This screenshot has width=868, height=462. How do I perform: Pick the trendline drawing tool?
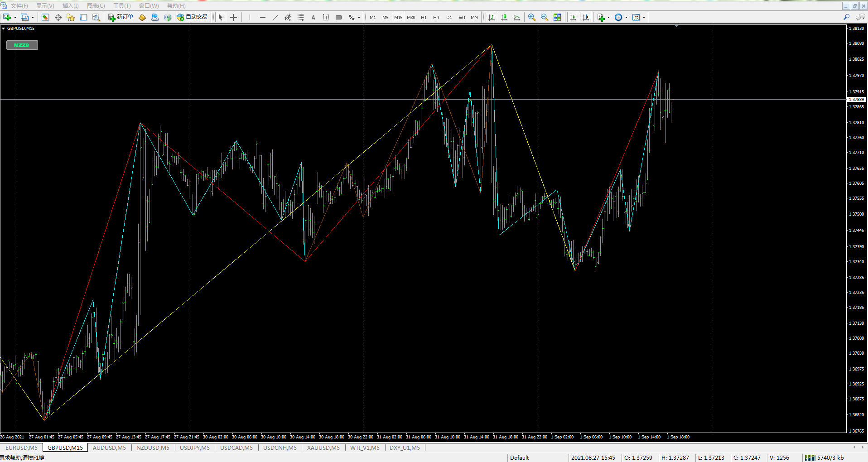click(275, 17)
